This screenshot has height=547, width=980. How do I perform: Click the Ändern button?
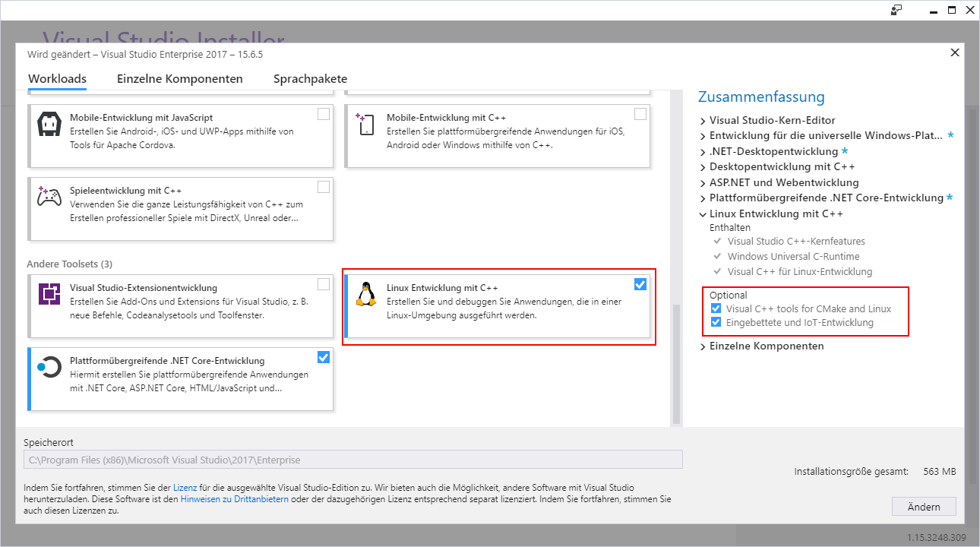click(x=924, y=506)
